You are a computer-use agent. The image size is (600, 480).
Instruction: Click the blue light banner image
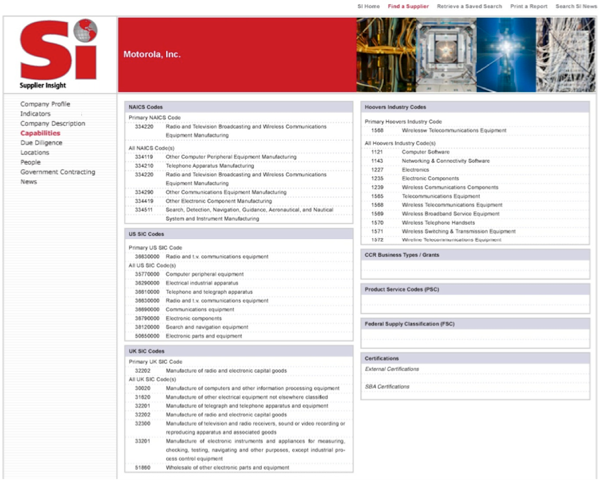pyautogui.click(x=506, y=55)
